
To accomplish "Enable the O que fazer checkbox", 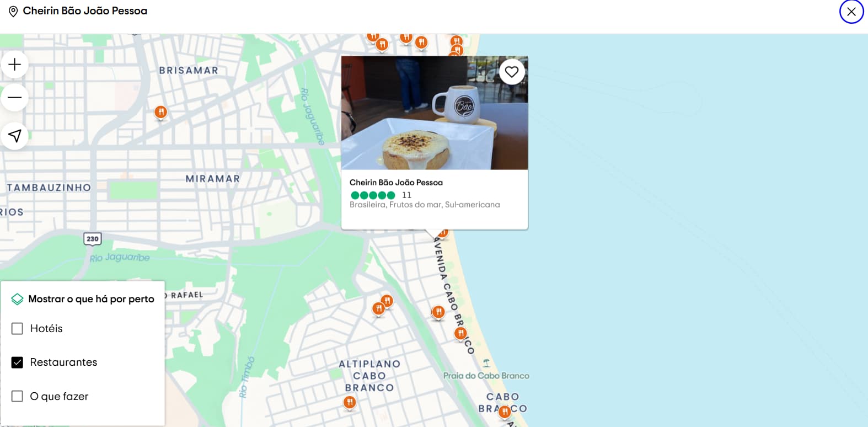I will [x=17, y=396].
